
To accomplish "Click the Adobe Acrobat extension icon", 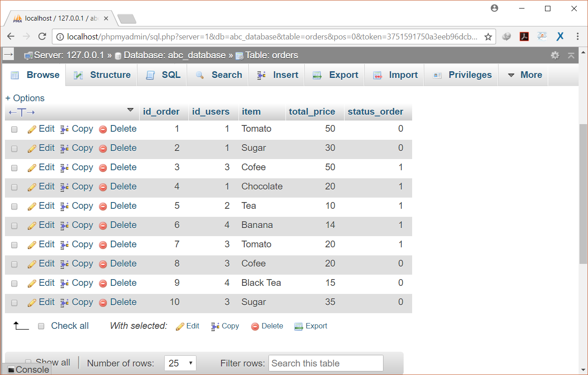I will tap(524, 37).
